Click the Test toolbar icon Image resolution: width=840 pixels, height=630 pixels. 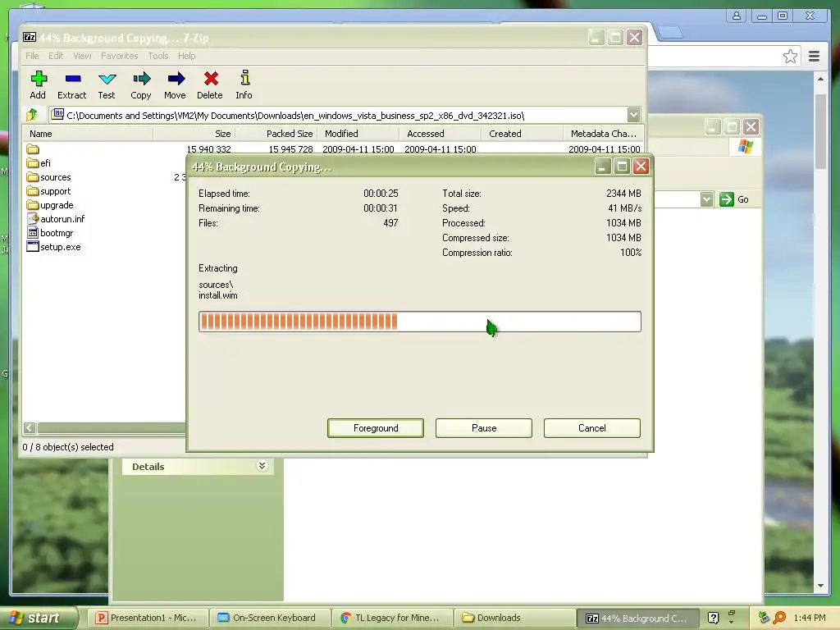tap(107, 80)
